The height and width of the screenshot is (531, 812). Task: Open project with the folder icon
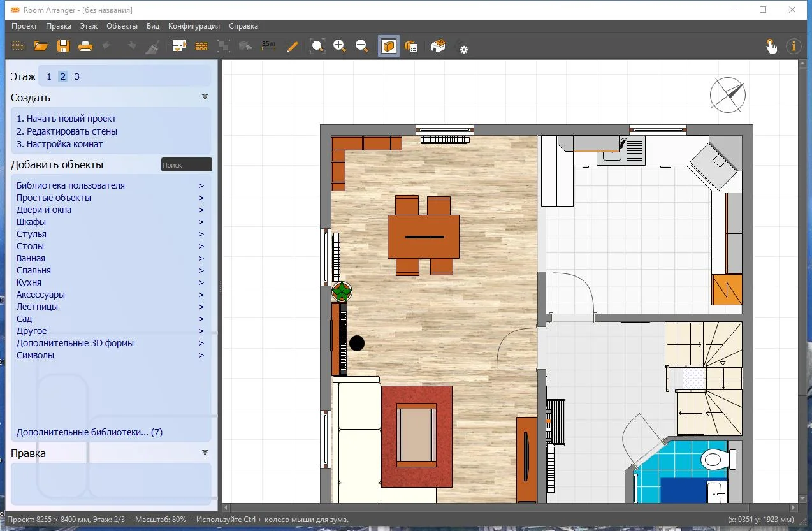[41, 46]
